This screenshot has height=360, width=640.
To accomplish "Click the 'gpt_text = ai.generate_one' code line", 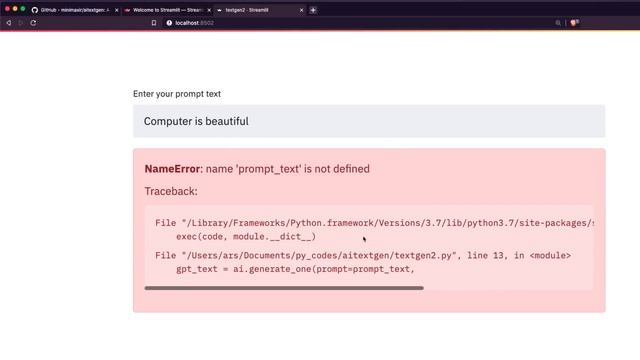I will click(295, 269).
